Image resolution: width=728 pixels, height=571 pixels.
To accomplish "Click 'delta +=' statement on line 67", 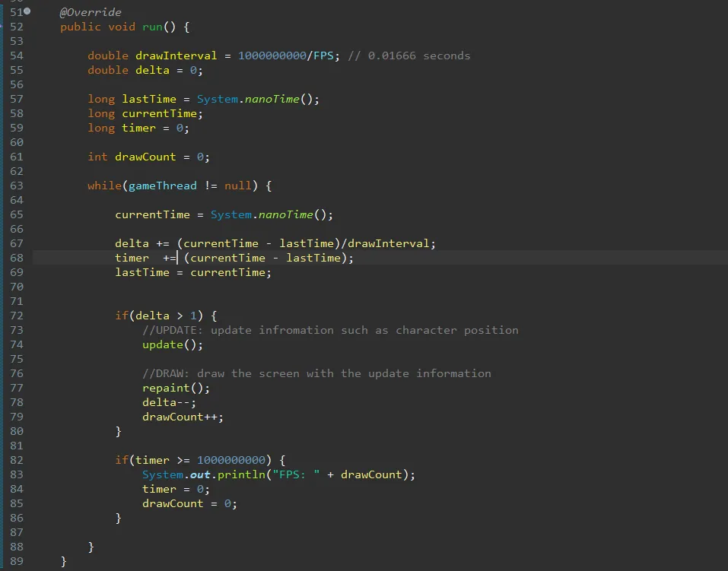I will point(142,243).
